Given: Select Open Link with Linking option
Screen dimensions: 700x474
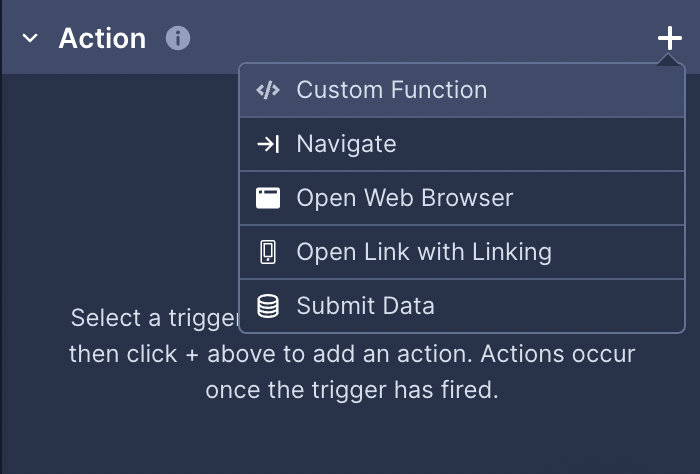Looking at the screenshot, I should click(462, 252).
